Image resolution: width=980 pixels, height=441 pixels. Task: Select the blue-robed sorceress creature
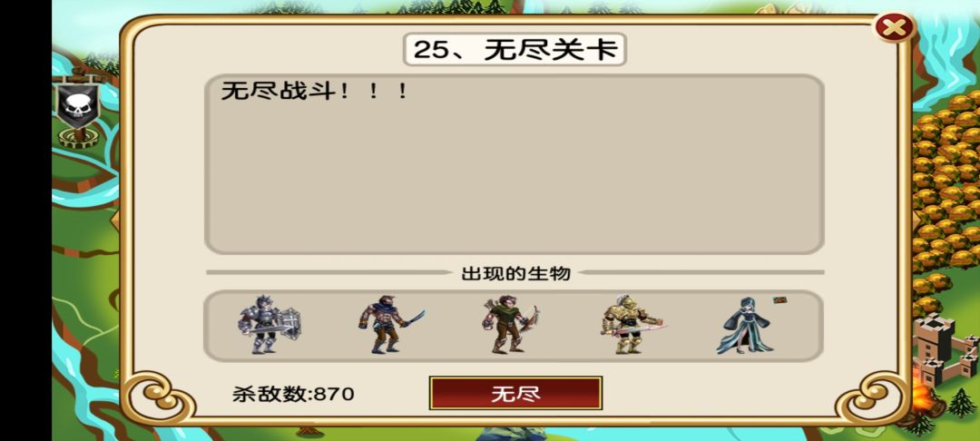point(744,326)
